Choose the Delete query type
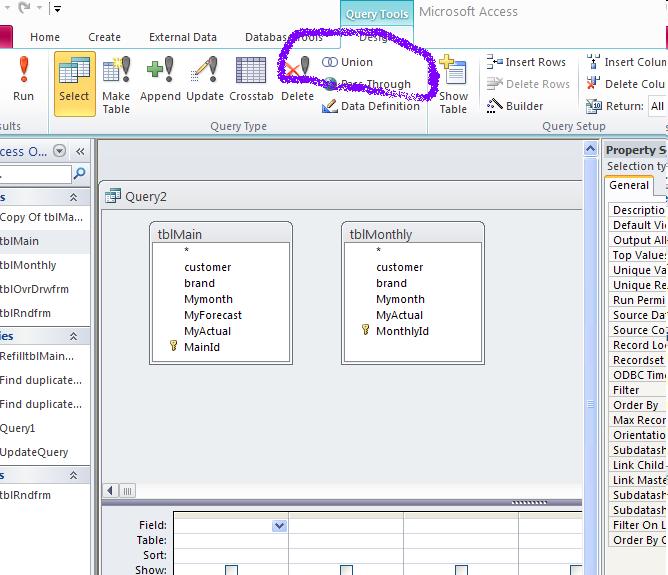This screenshot has height=575, width=668. pyautogui.click(x=297, y=80)
